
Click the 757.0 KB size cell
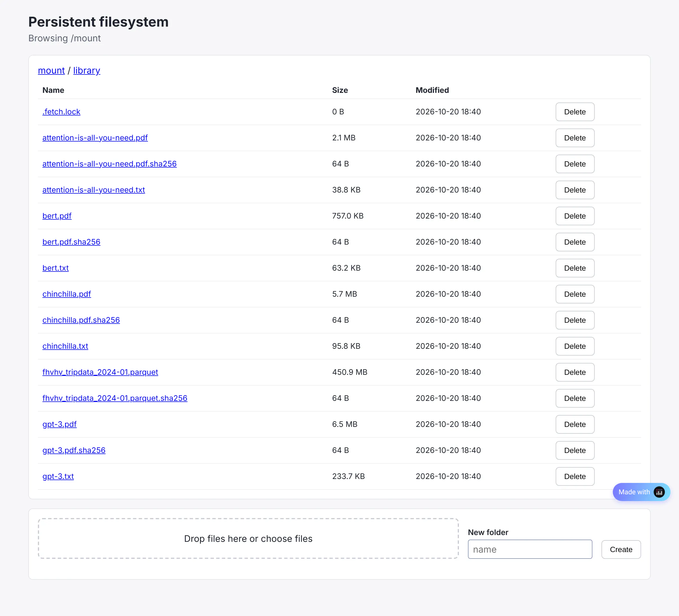[348, 216]
